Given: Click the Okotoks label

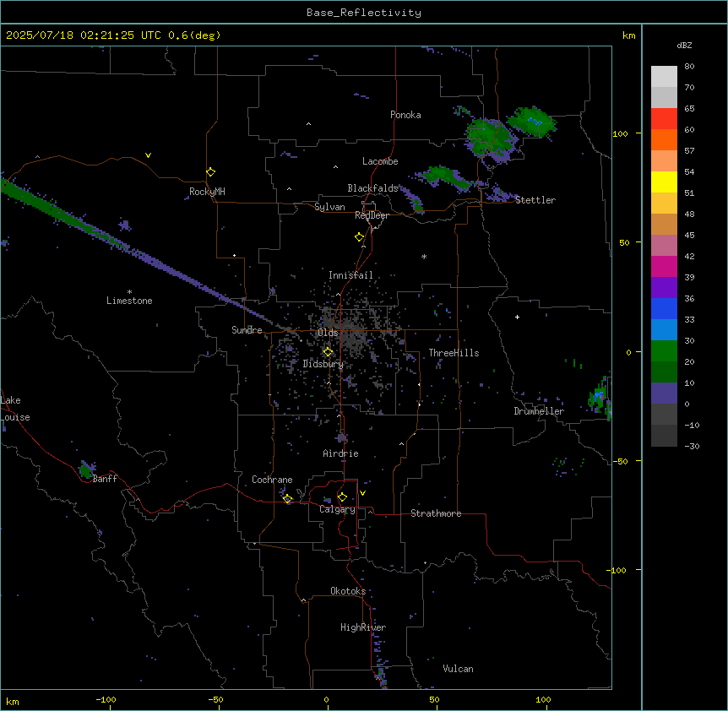Looking at the screenshot, I should click(x=348, y=591).
